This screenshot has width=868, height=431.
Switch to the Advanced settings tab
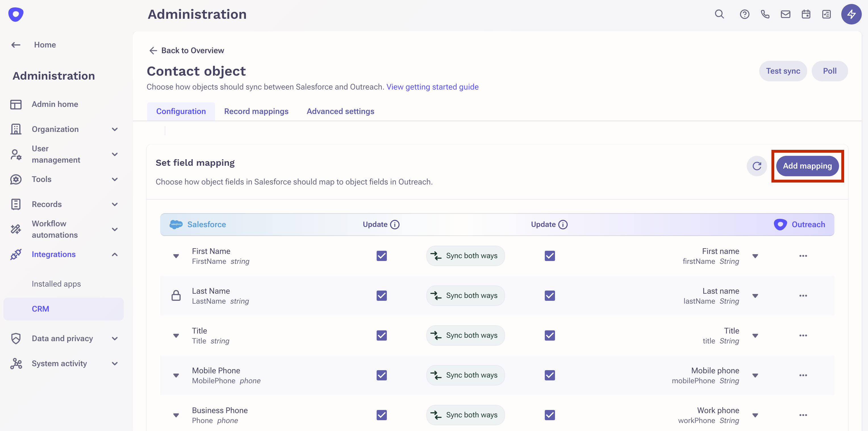pyautogui.click(x=340, y=111)
